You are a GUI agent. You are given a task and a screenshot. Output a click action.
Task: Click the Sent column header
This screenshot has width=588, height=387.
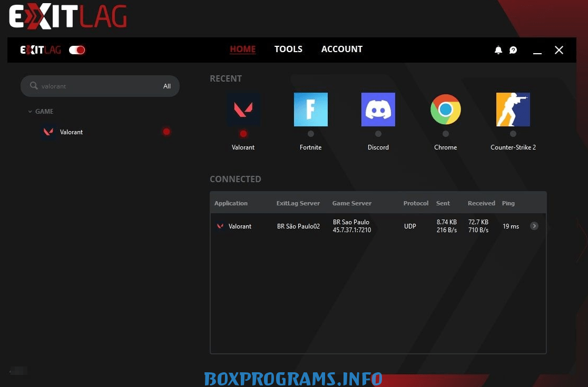[443, 203]
